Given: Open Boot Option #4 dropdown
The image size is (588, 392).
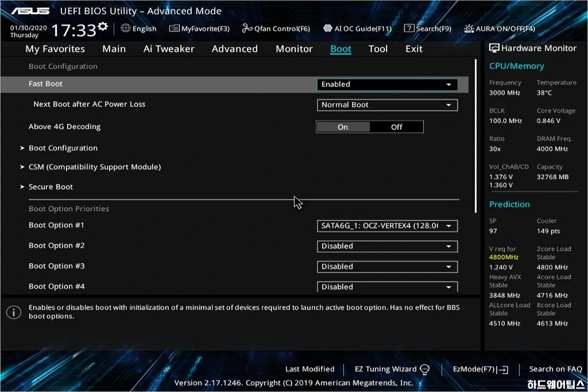Looking at the screenshot, I should click(x=387, y=287).
